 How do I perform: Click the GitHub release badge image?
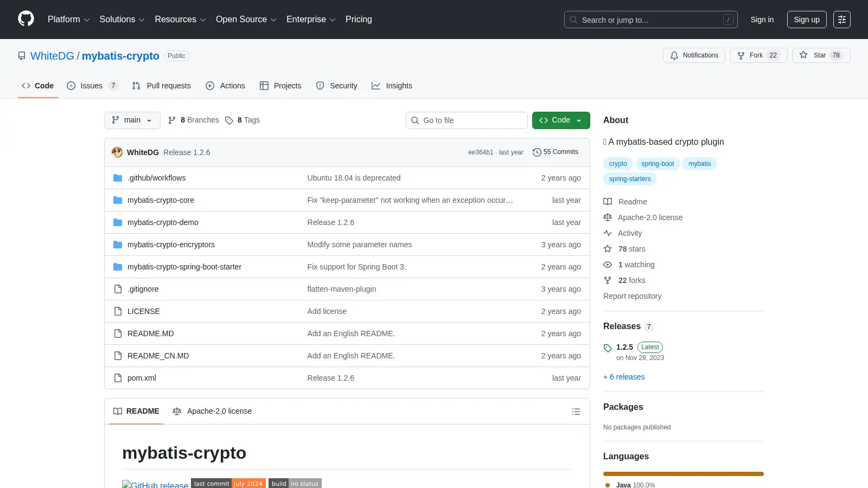(155, 484)
